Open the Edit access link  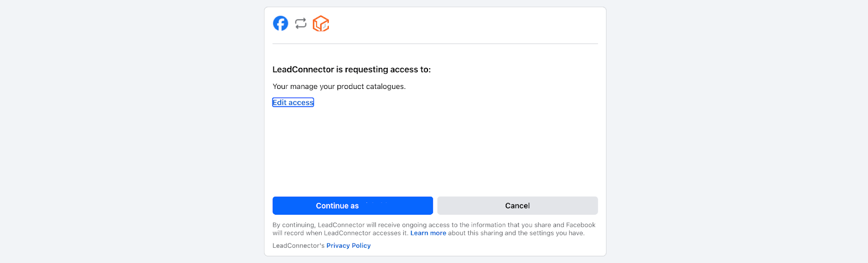(293, 102)
